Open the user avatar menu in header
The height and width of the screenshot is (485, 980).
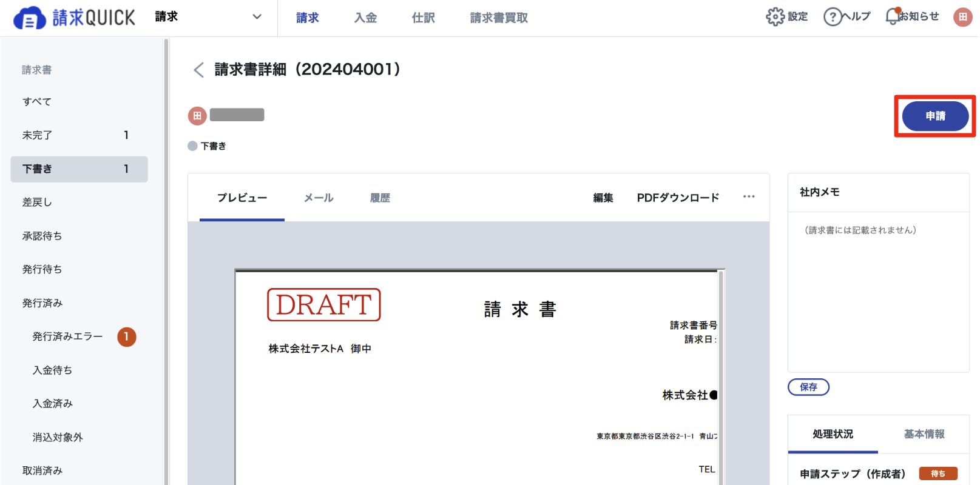[962, 17]
